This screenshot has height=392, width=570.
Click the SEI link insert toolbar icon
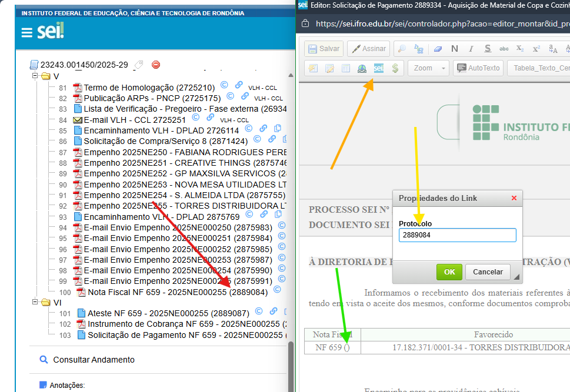[379, 68]
